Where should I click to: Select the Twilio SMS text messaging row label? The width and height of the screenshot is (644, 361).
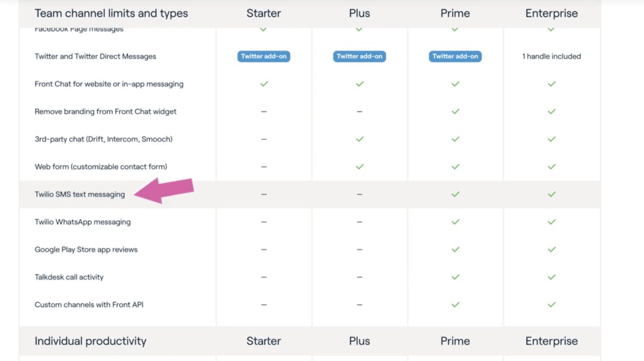(x=79, y=194)
